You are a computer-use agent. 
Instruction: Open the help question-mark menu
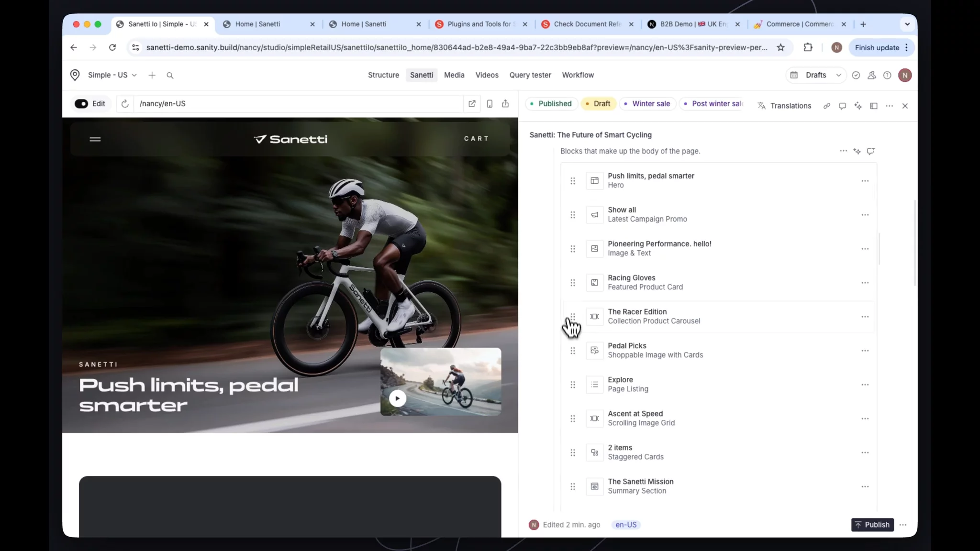[887, 75]
